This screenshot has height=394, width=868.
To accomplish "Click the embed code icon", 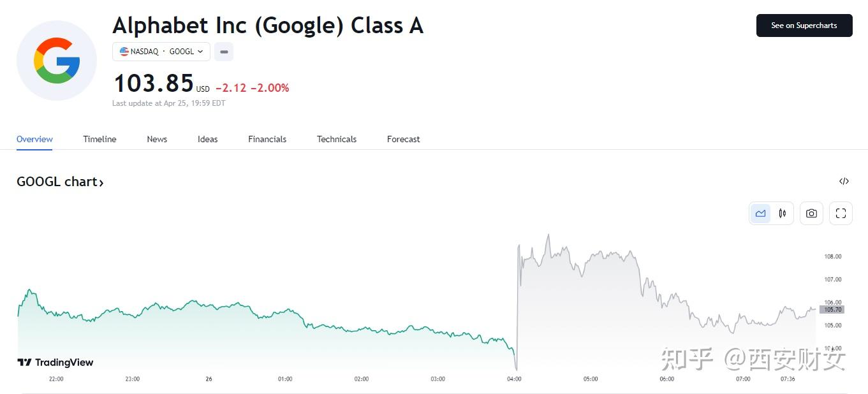I will (x=844, y=181).
